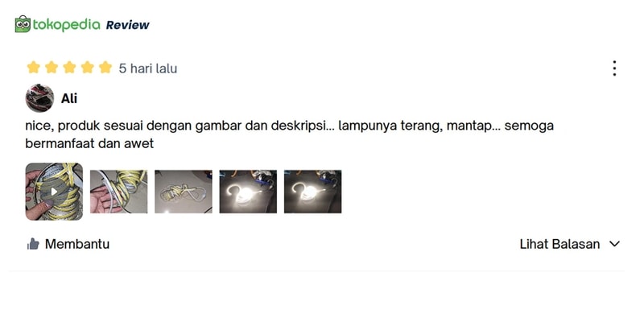Click the fifth rating star
This screenshot has height=322, width=644.
[x=105, y=68]
